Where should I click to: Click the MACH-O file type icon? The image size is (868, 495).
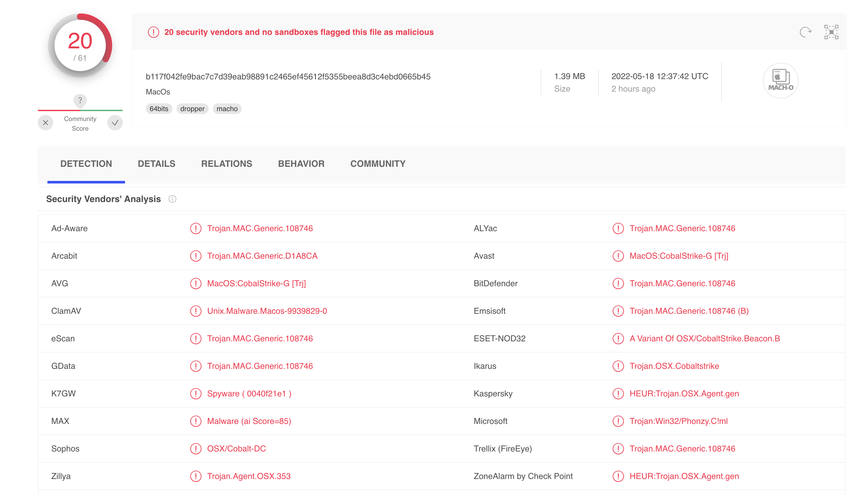click(x=780, y=81)
